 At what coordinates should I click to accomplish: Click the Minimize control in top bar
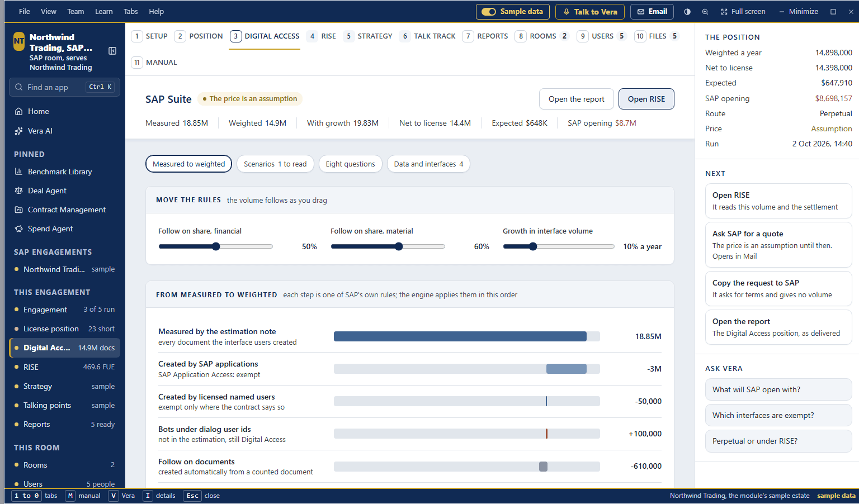798,12
